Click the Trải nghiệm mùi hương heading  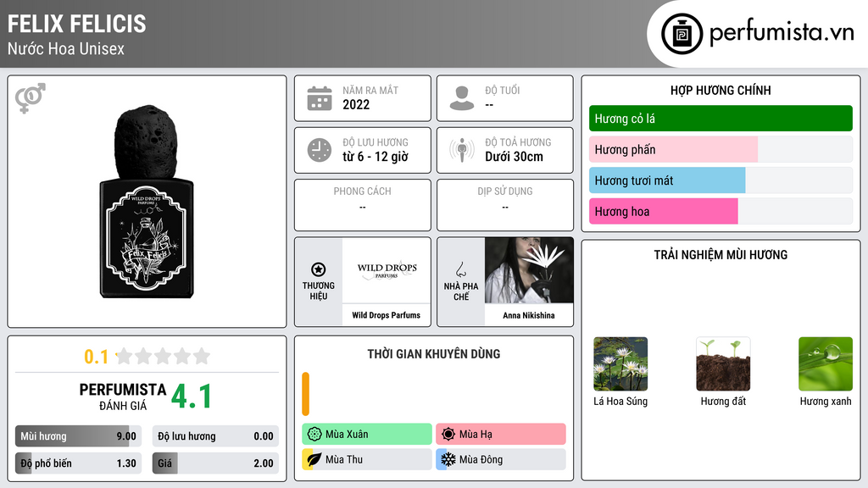(721, 254)
